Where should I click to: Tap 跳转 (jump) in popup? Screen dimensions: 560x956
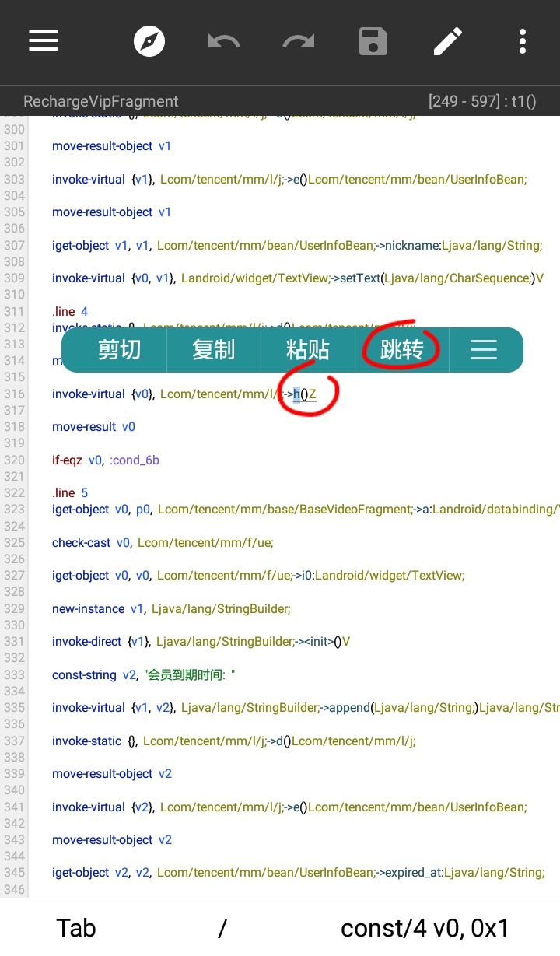(401, 350)
